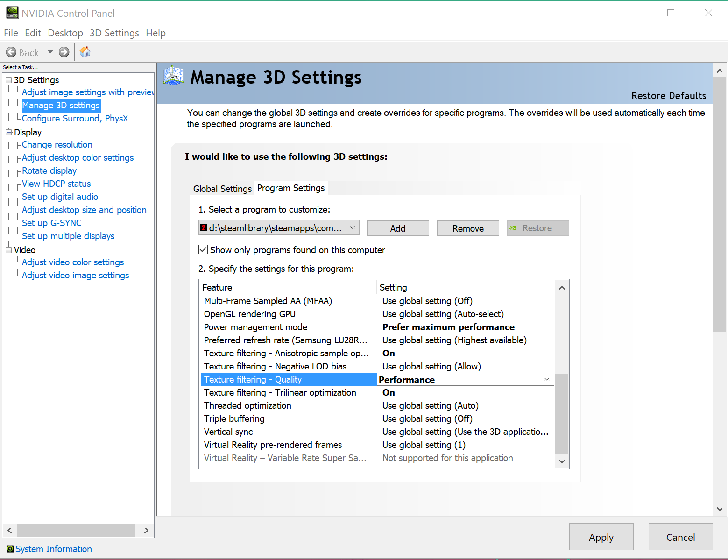
Task: Collapse the Display tree node
Action: tap(8, 132)
